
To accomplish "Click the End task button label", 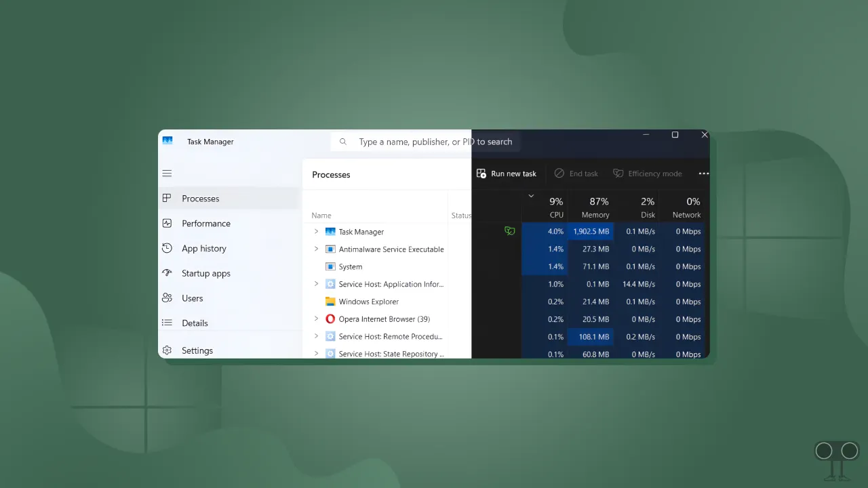I will point(584,174).
